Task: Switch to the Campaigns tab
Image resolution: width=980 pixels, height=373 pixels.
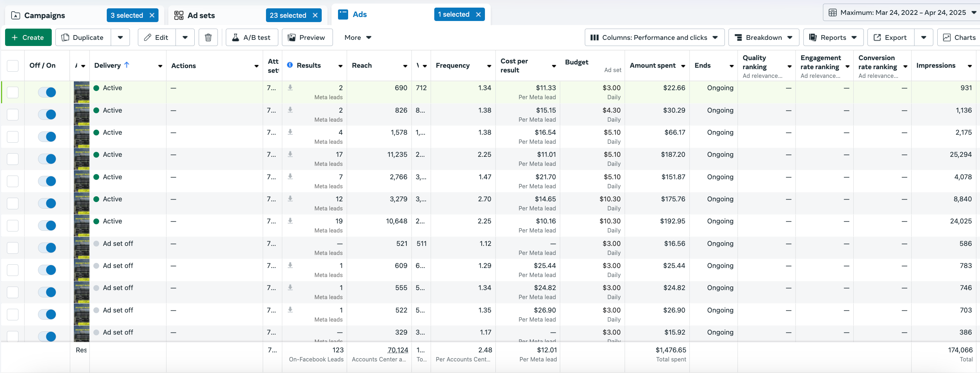Action: point(44,15)
